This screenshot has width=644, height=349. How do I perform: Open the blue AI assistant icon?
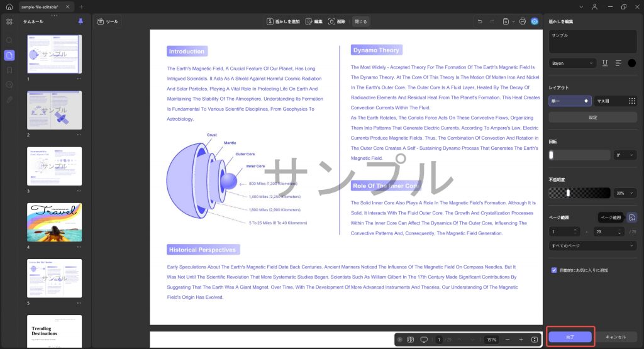(x=535, y=21)
